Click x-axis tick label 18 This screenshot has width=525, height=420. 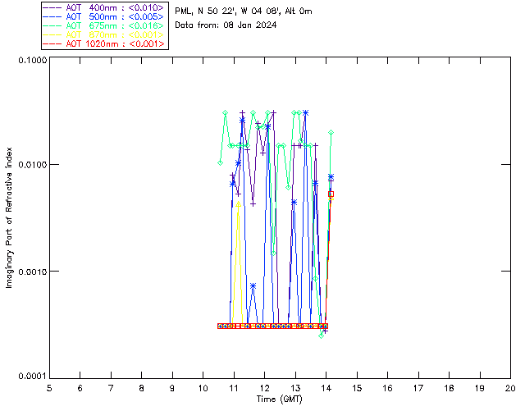[449, 388]
